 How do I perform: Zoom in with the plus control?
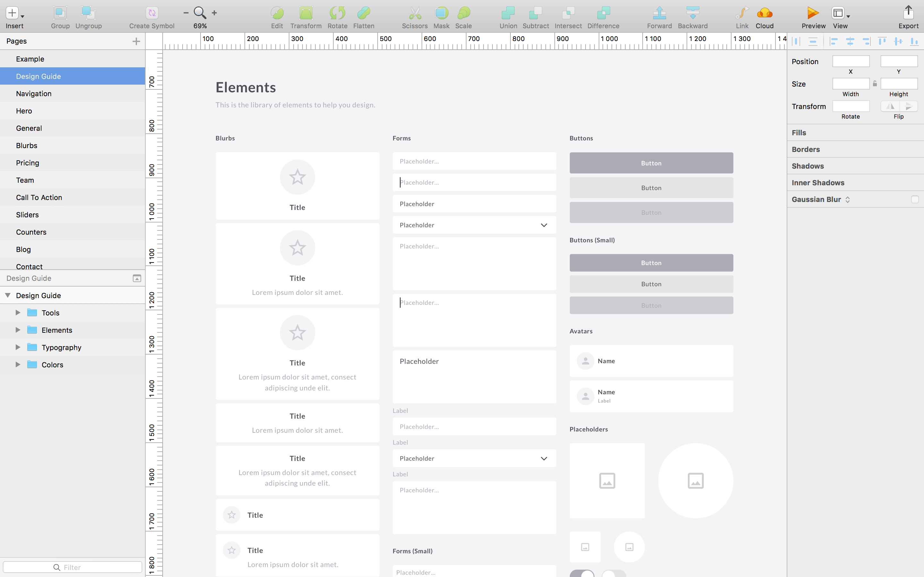(215, 13)
